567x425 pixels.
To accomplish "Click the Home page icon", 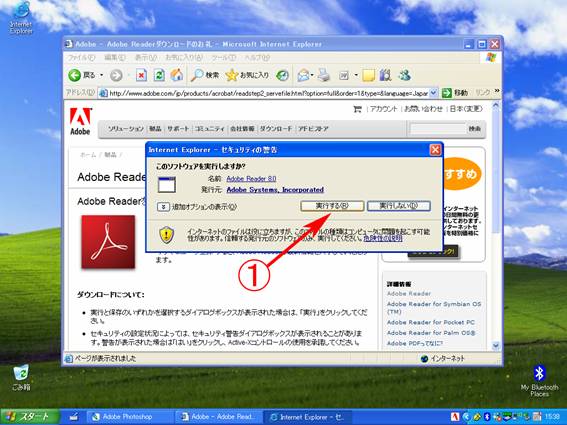I will [177, 75].
